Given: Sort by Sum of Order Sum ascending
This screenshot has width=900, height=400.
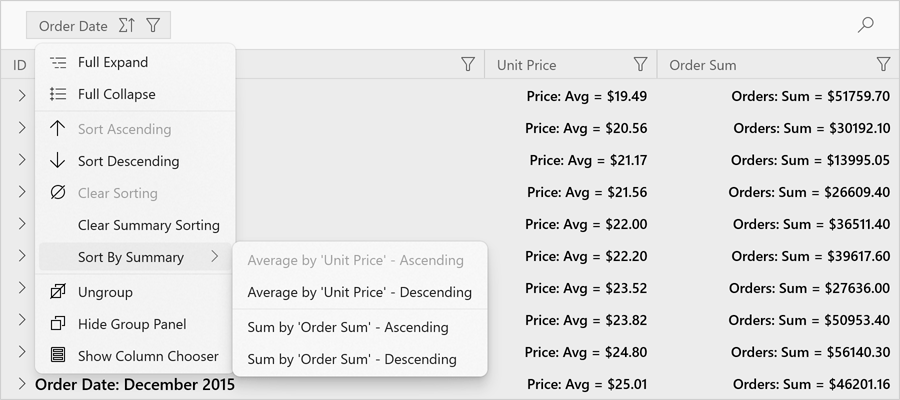Looking at the screenshot, I should coord(348,327).
